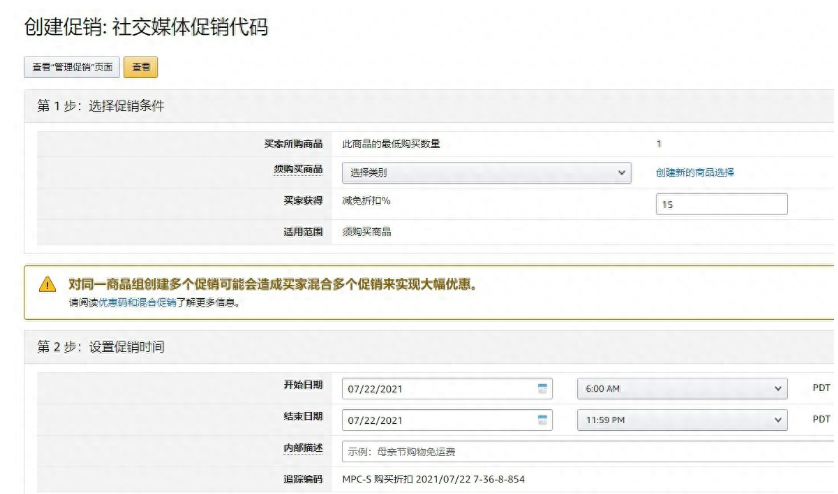This screenshot has width=838, height=494.
Task: Open the 6:00 AM start time dropdown
Action: pyautogui.click(x=682, y=389)
